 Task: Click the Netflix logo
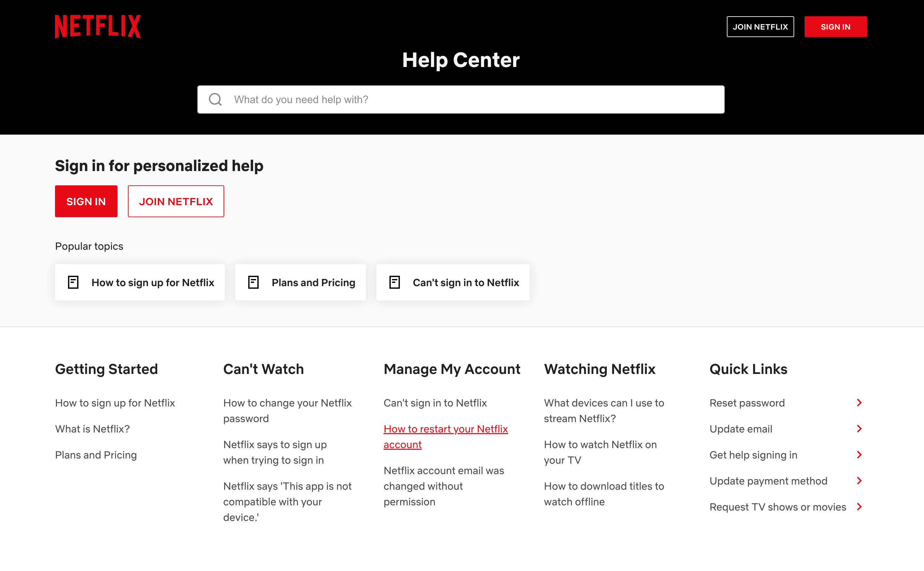pos(98,26)
